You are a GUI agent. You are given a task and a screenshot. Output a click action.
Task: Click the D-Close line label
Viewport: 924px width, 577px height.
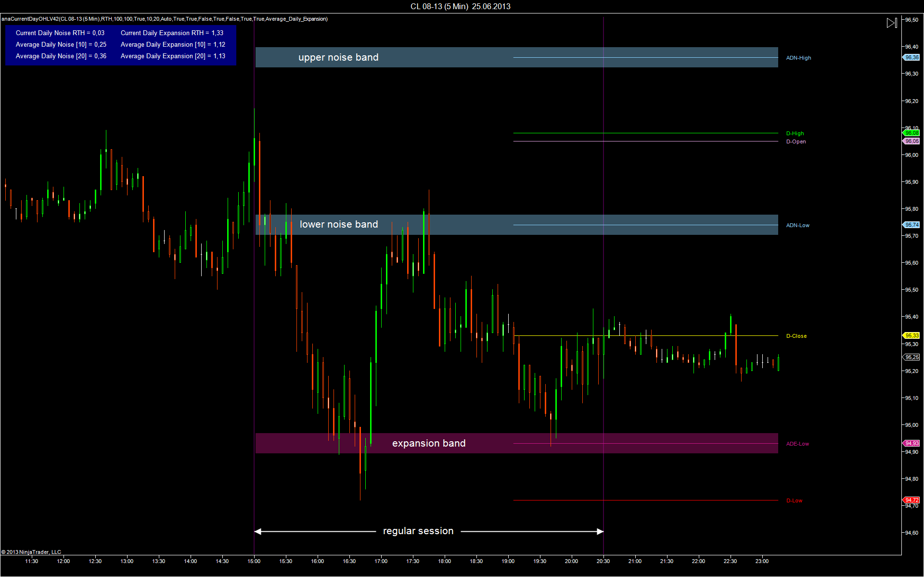pyautogui.click(x=796, y=336)
